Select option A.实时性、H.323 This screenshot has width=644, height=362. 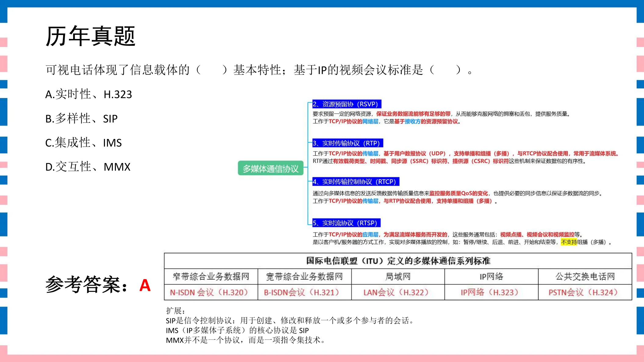[89, 94]
